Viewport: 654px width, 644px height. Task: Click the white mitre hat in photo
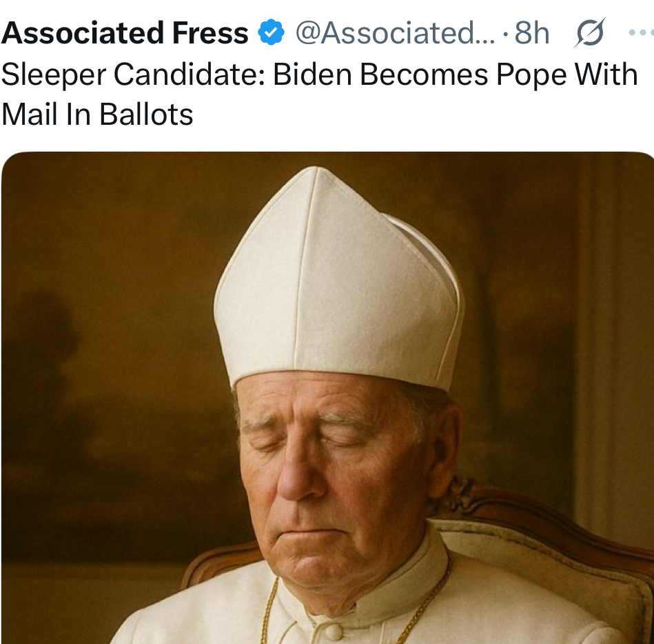(338, 283)
